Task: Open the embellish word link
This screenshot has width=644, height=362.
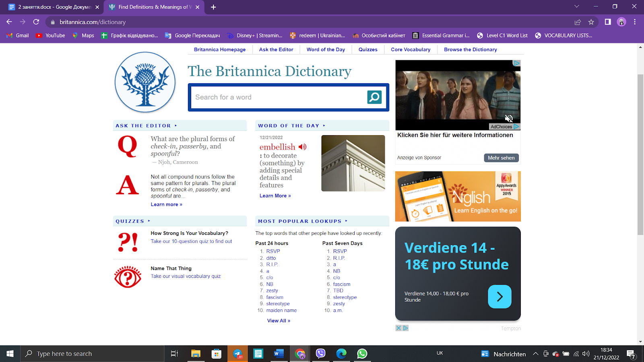Action: coord(277,147)
